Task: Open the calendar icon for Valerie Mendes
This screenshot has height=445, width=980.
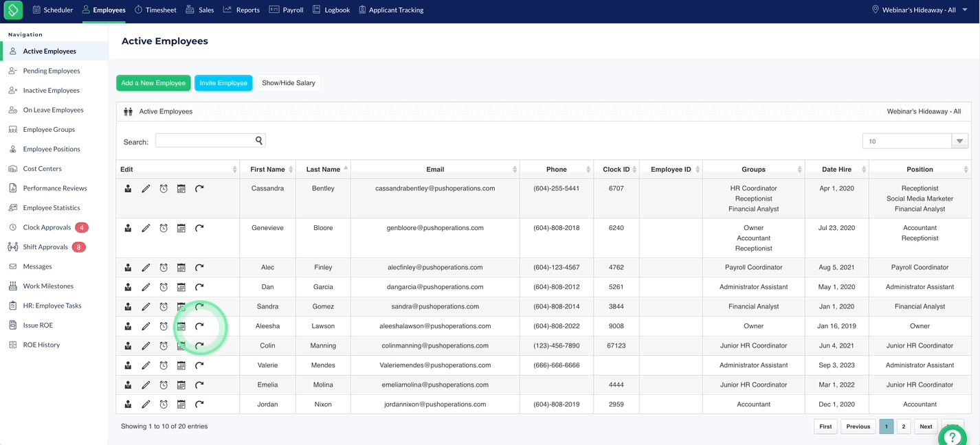Action: (181, 365)
